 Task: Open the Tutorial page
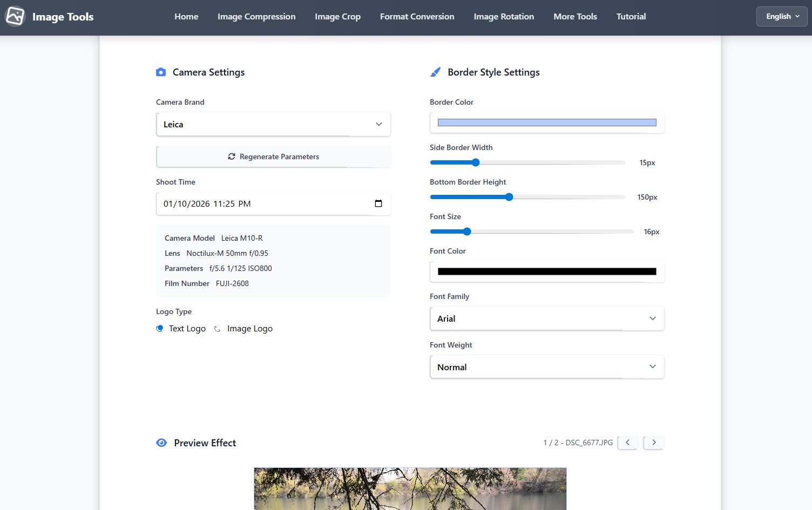point(631,17)
